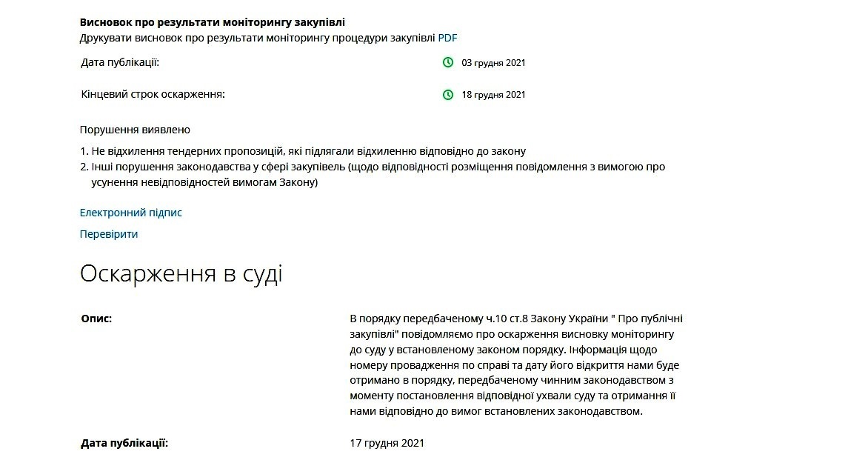Click the heading Висновок про результати моніторингу закупівлі
Image resolution: width=868 pixels, height=460 pixels.
(212, 22)
